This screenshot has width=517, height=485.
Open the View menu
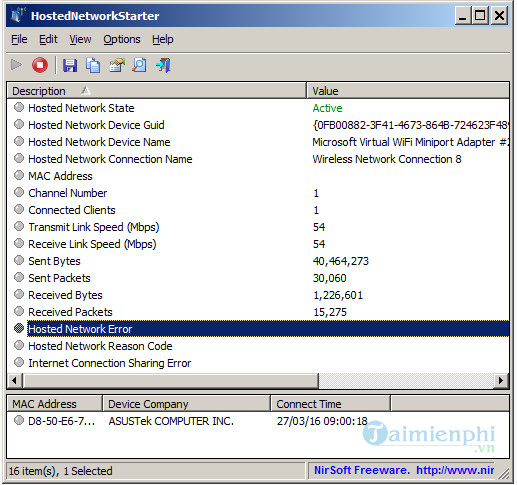coord(80,39)
